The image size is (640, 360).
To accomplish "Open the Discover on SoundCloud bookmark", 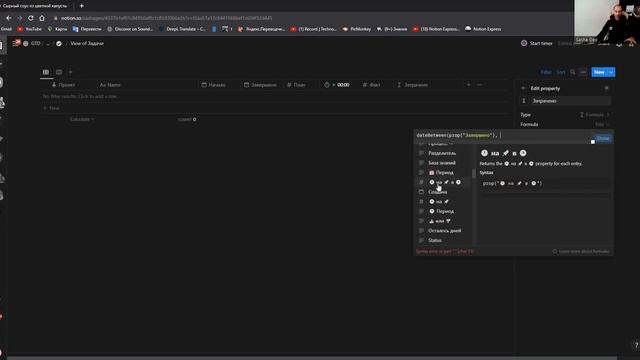I will point(130,29).
